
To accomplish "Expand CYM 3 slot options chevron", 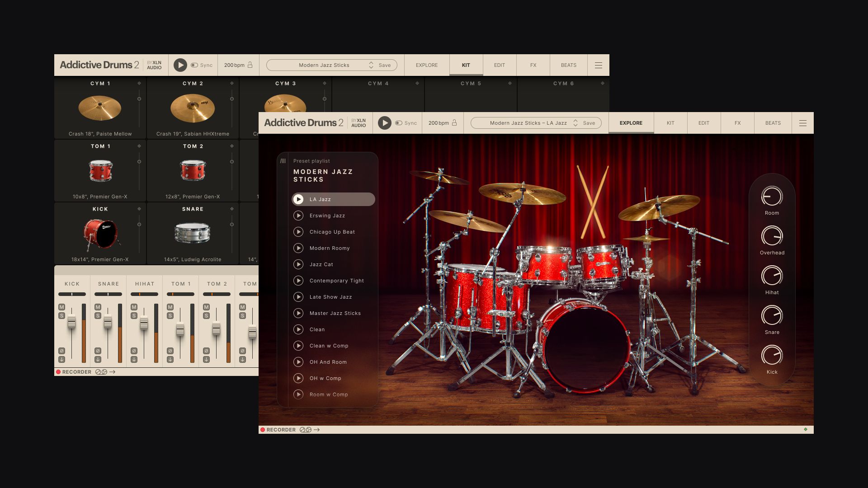I will click(x=324, y=84).
